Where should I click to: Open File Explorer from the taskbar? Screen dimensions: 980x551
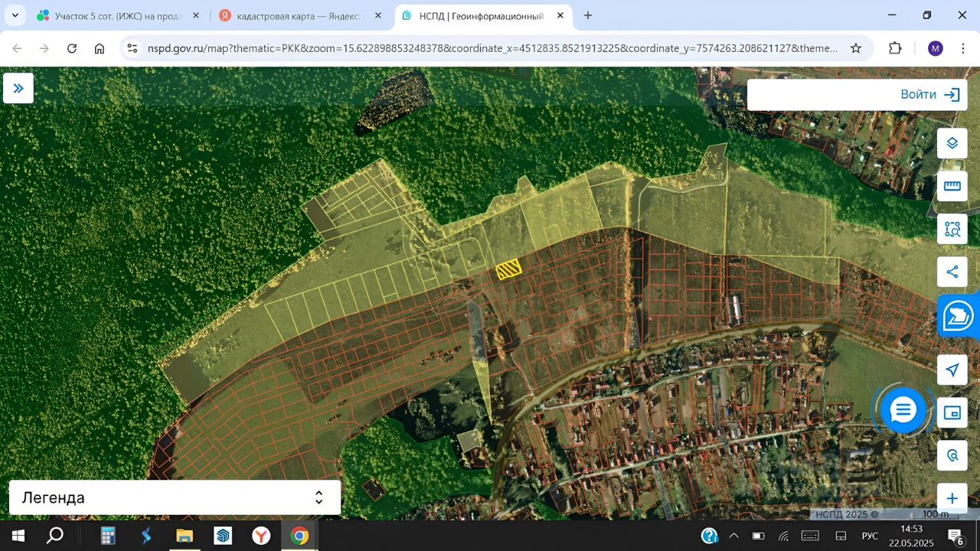coord(185,536)
